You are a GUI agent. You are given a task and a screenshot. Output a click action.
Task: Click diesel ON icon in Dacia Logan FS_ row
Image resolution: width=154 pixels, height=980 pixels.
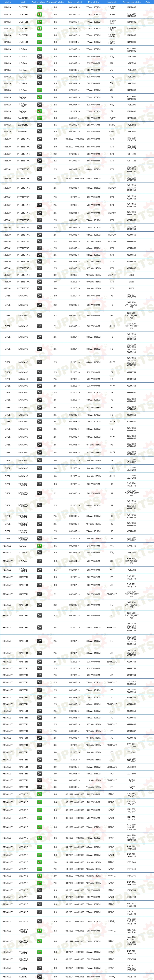point(40,83)
